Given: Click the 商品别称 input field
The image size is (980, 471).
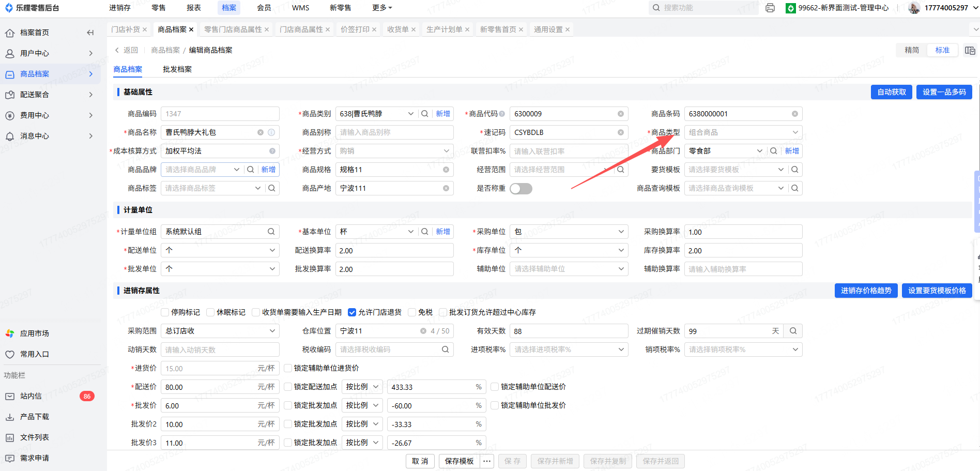Looking at the screenshot, I should [x=394, y=132].
